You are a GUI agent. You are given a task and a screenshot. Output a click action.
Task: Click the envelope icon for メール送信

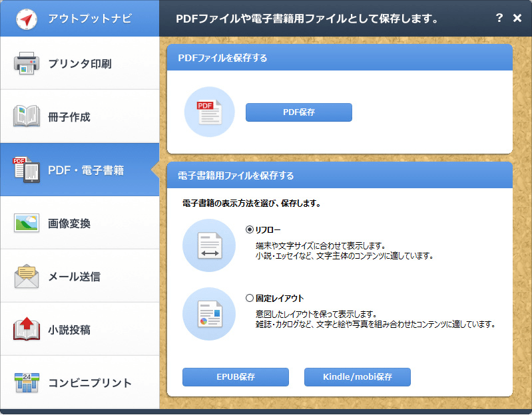pos(27,276)
